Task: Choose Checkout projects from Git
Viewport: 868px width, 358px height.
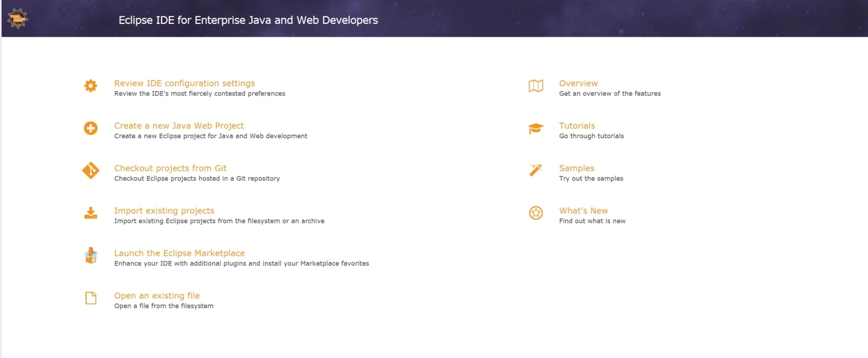Action: [x=170, y=168]
